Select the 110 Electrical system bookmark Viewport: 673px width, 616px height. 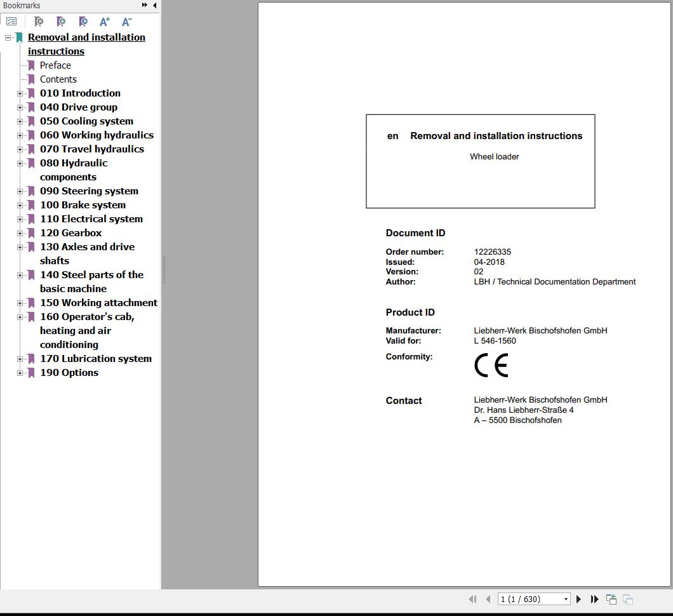point(91,219)
